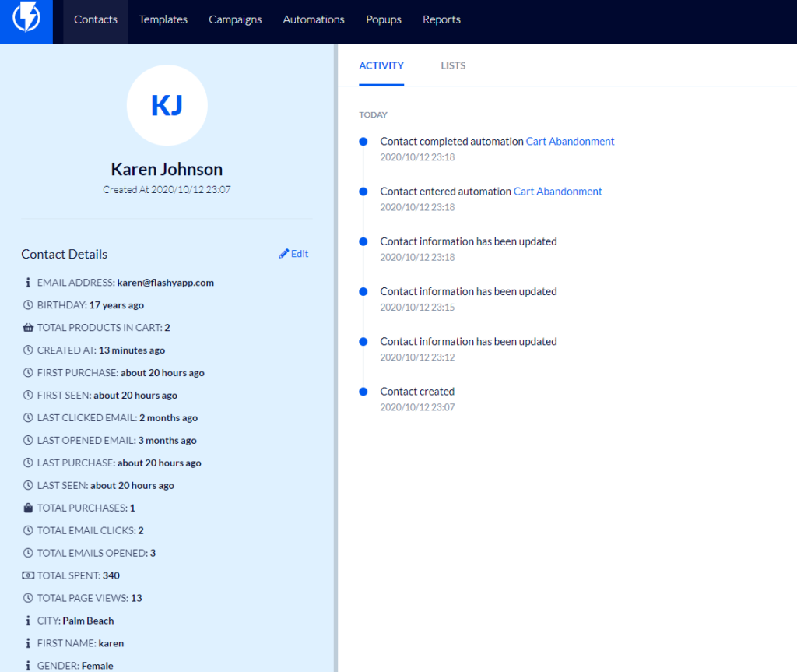797x672 pixels.
Task: Click the clock icon beside TOTAL EMAIL CLICKS
Action: (28, 530)
